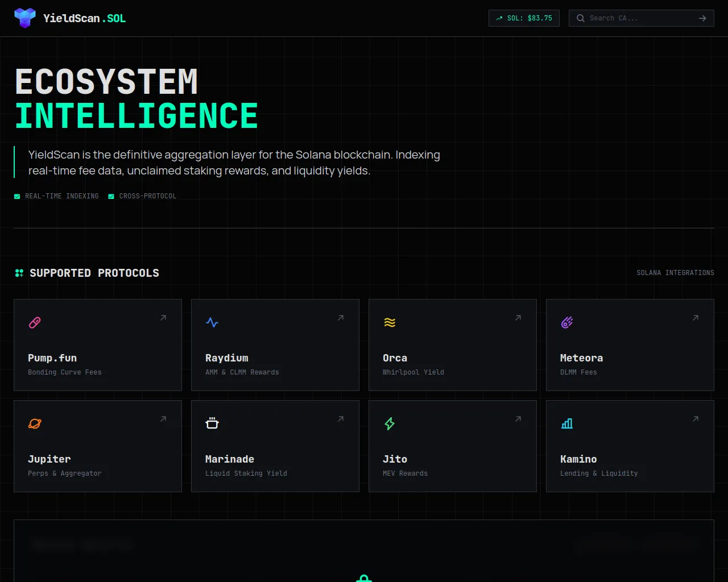Open Raydium via its arrow icon
The image size is (728, 582).
coord(341,318)
